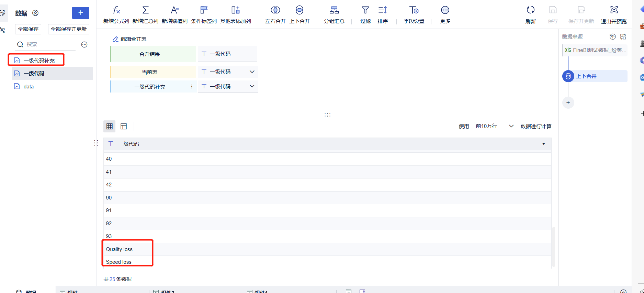Click the 上下合并 step in the flow panel
This screenshot has height=293, width=644.
(595, 76)
